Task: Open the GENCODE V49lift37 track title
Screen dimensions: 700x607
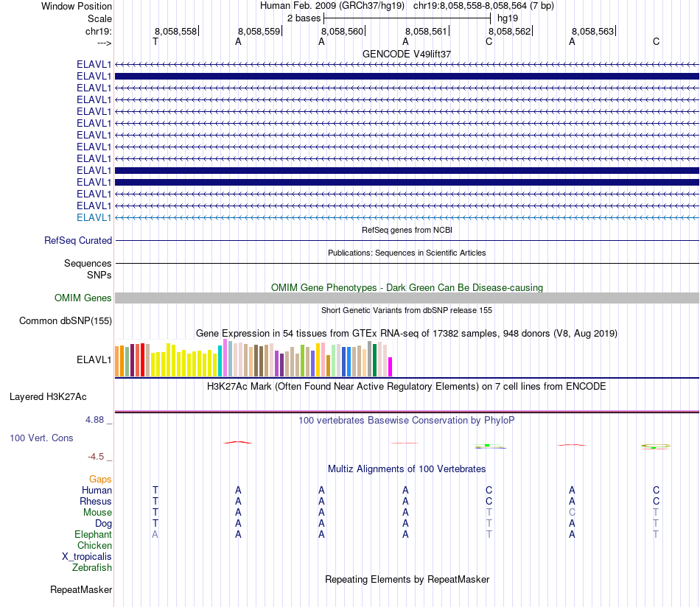Action: pyautogui.click(x=407, y=54)
